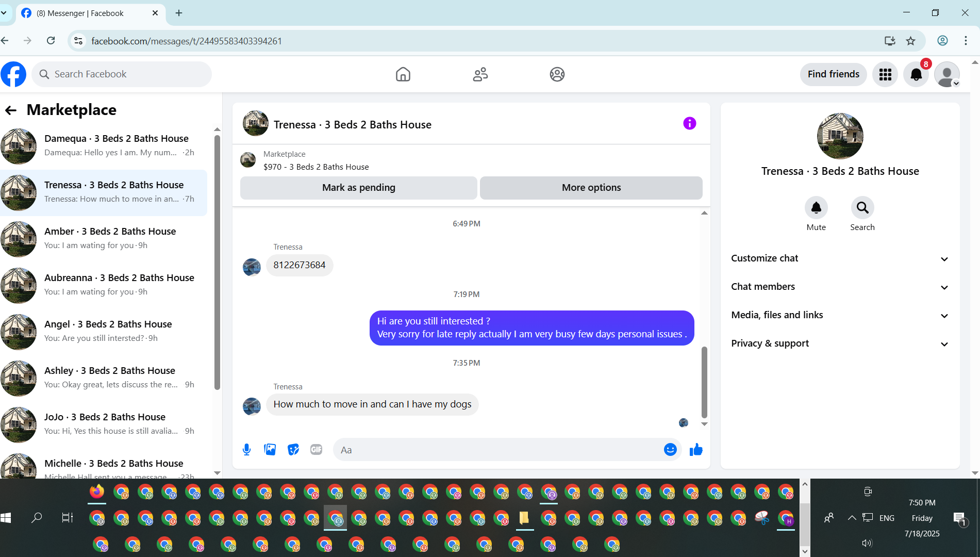The image size is (980, 557).
Task: Open Task View on the taskbar
Action: tap(68, 518)
